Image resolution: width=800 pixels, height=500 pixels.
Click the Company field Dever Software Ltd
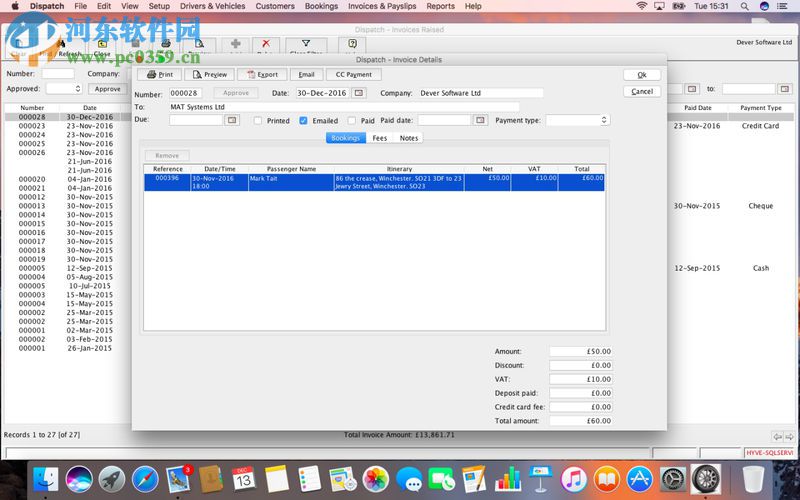click(x=481, y=93)
